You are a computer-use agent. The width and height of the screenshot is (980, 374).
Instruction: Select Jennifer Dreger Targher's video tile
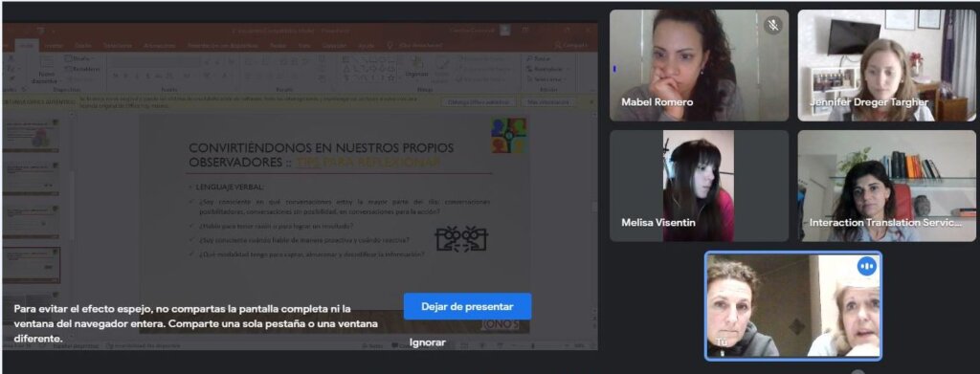[x=886, y=65]
